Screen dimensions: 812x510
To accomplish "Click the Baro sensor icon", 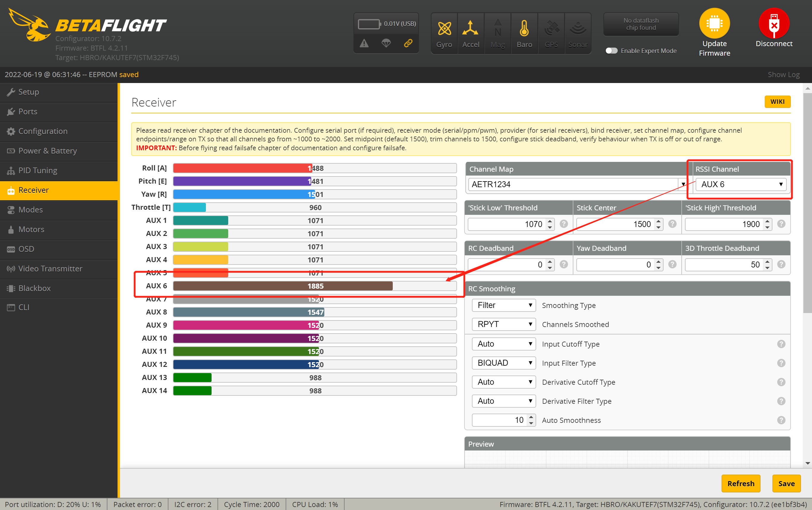I will coord(524,29).
